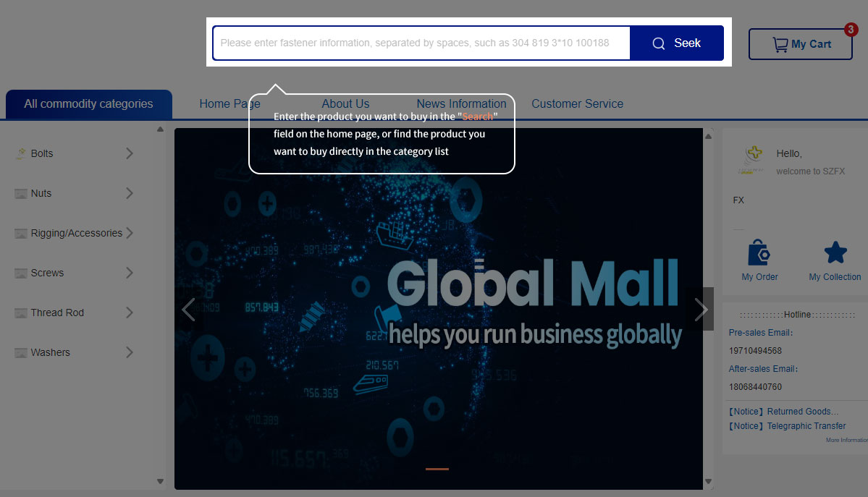This screenshot has width=868, height=497.
Task: Open the Telegraphic Transfer notice link
Action: pos(787,426)
